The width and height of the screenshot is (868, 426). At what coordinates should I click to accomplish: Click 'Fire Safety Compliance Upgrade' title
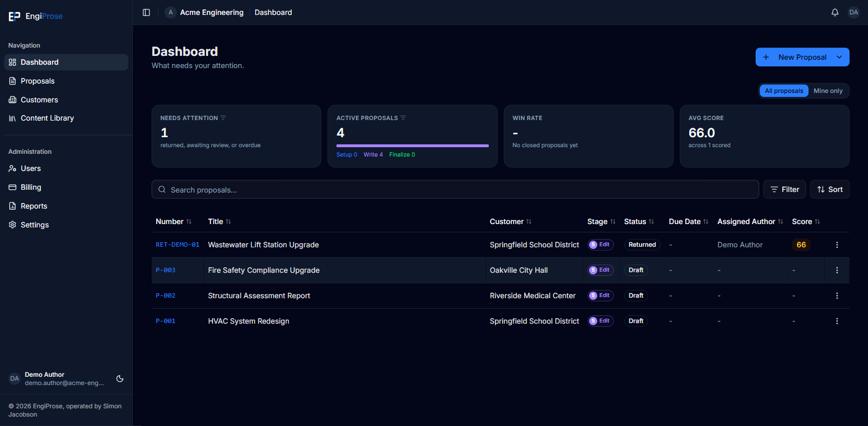263,270
